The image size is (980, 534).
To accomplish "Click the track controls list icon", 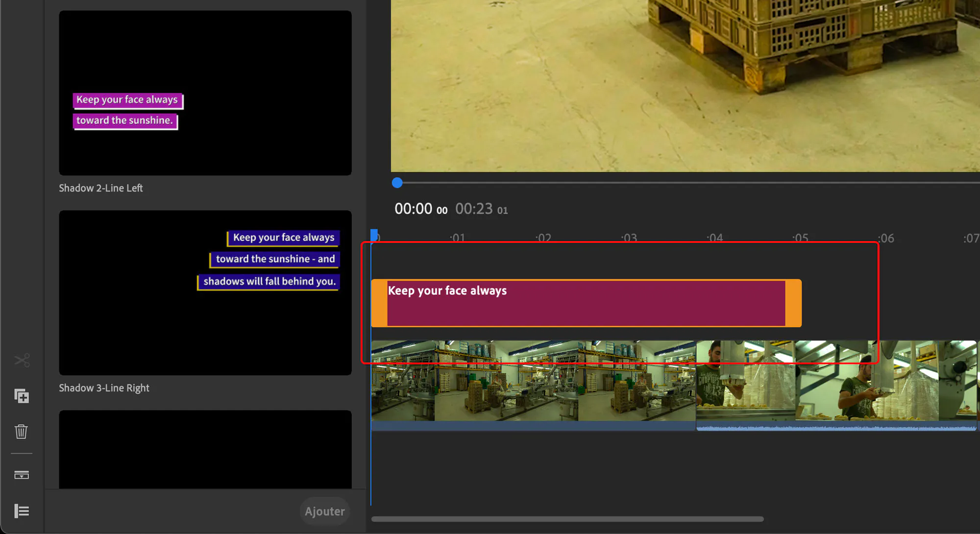I will (x=22, y=511).
